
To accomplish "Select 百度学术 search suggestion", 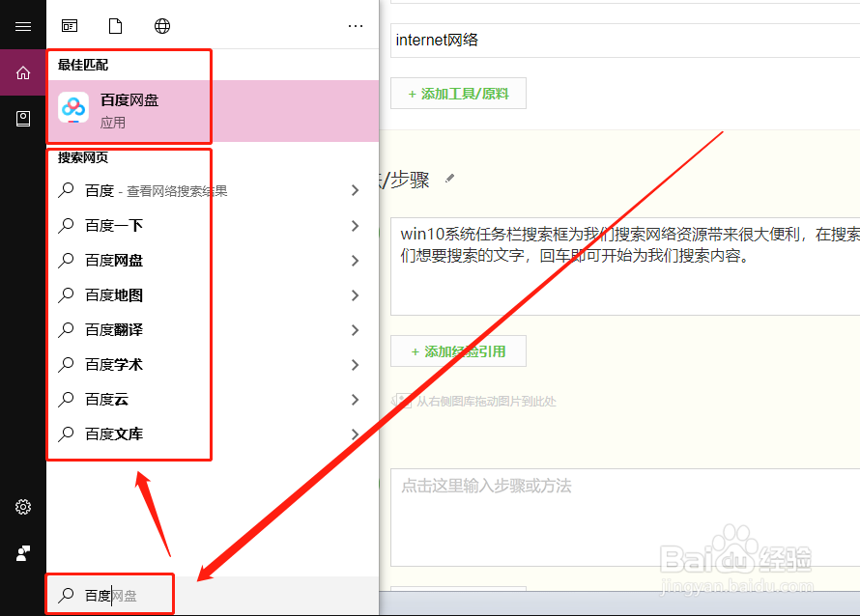I will coord(213,364).
